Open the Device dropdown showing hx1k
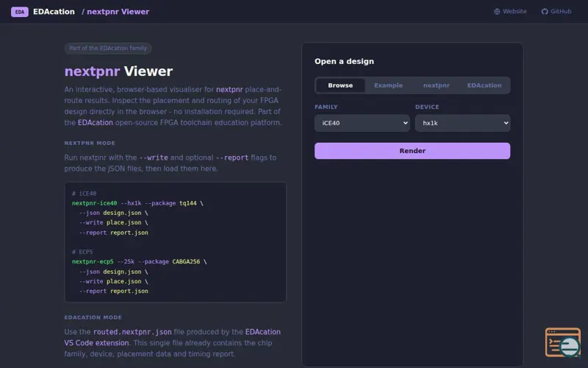Screen dimensions: 588x368 pos(463,123)
